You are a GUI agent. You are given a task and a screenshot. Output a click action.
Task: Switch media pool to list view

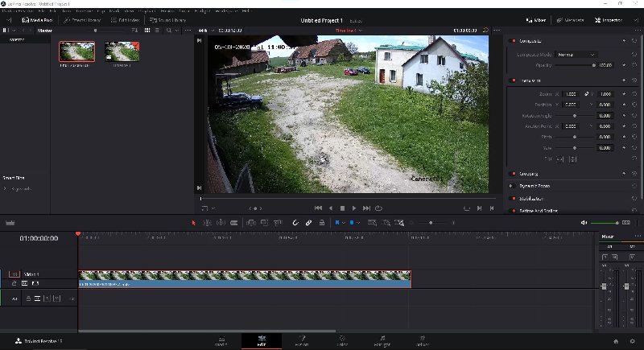(157, 31)
